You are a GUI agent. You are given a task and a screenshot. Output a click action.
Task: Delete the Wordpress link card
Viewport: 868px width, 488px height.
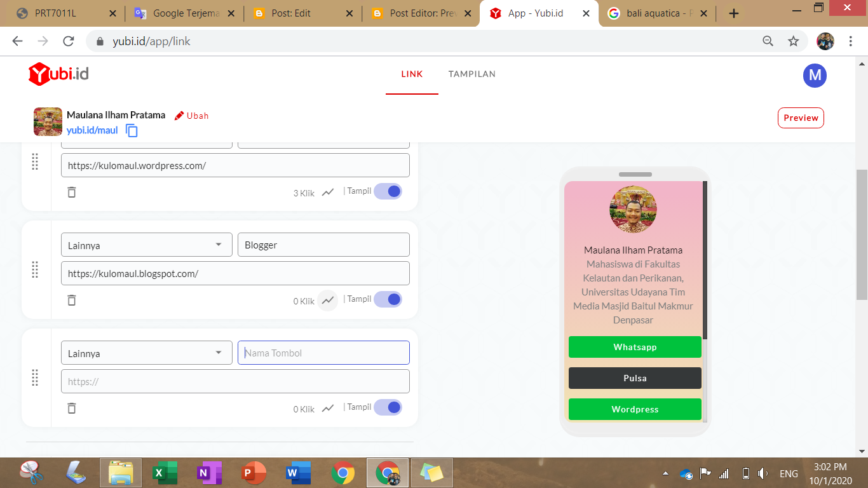(72, 192)
